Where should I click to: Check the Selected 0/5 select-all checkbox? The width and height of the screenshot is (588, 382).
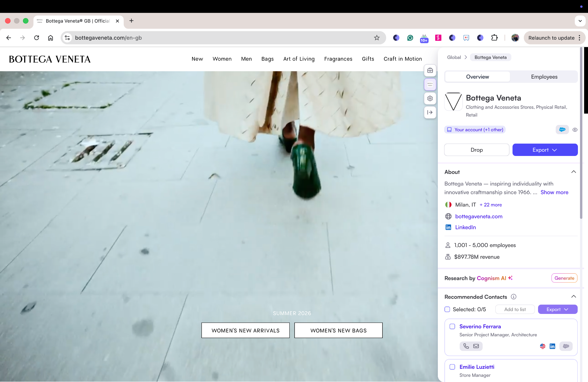click(447, 309)
